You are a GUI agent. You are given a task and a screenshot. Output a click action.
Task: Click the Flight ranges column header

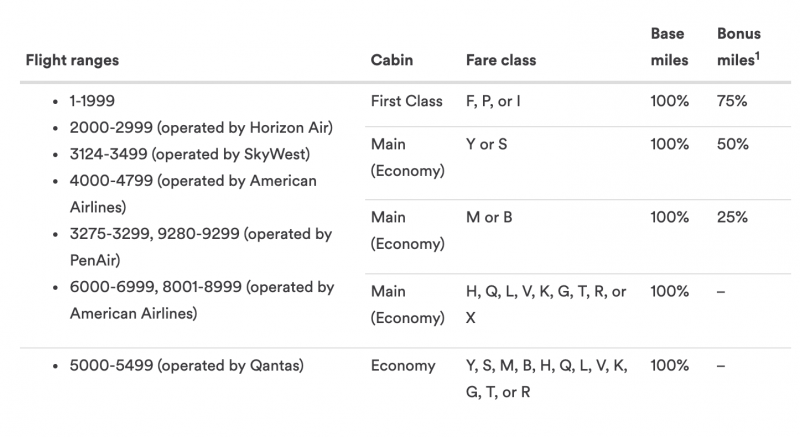tap(72, 60)
